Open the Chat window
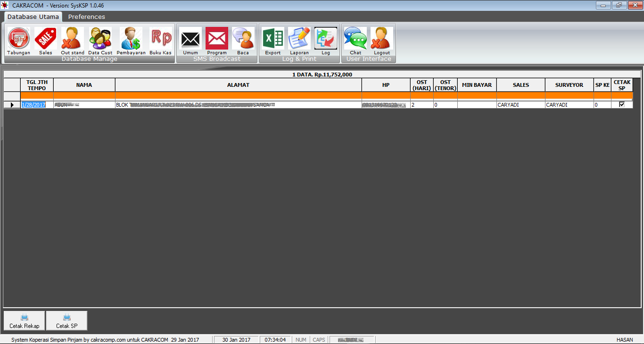644x344 pixels. [x=355, y=39]
